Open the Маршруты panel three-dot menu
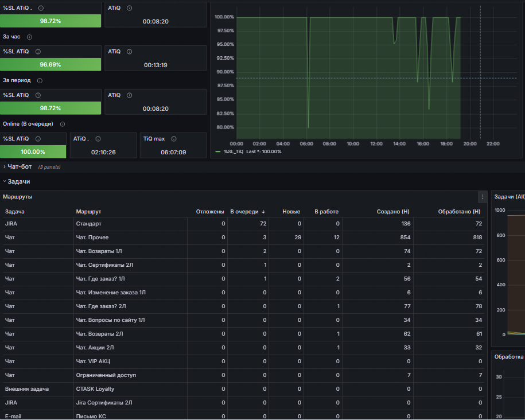 pyautogui.click(x=482, y=197)
